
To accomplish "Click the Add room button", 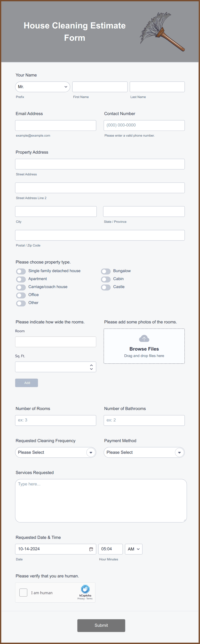I will click(x=26, y=383).
